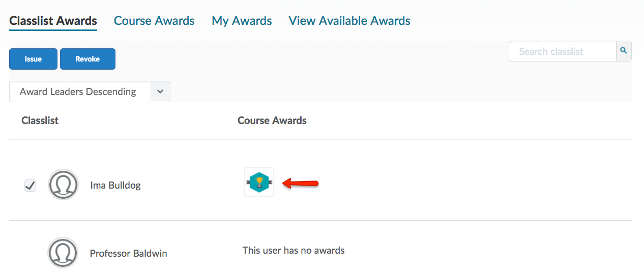Click the 'This user has no awards' text

coord(294,250)
